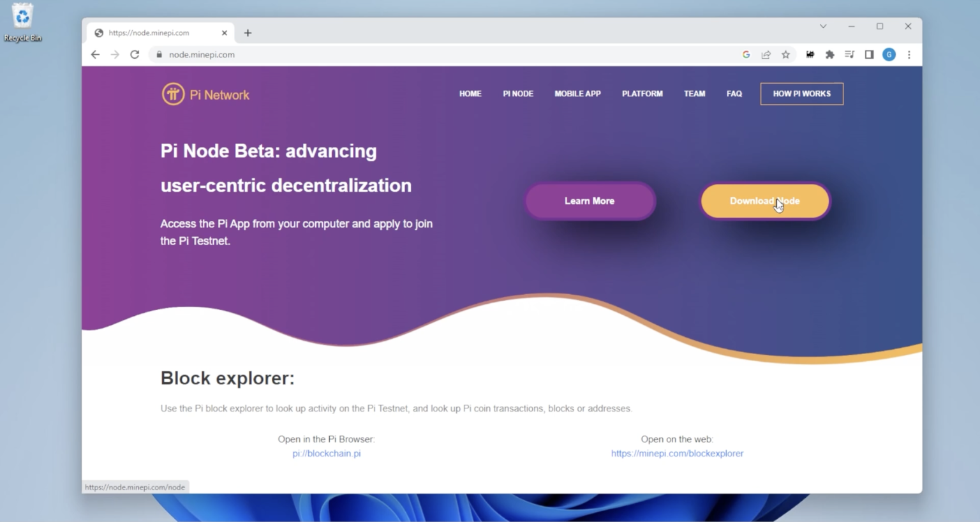
Task: Click the media playlist icon in the toolbar
Action: 849,54
